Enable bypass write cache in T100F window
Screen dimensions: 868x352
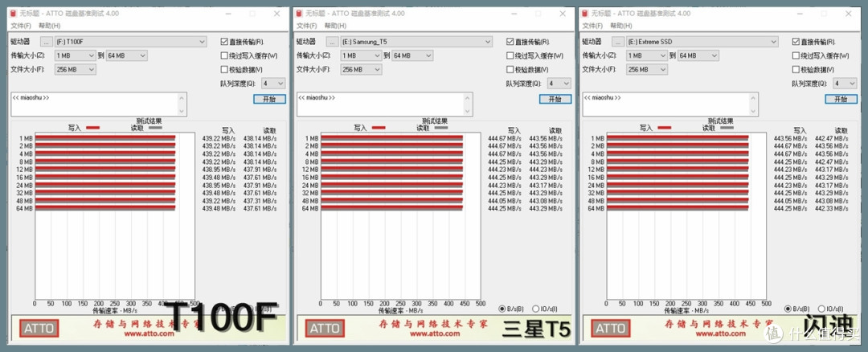224,55
